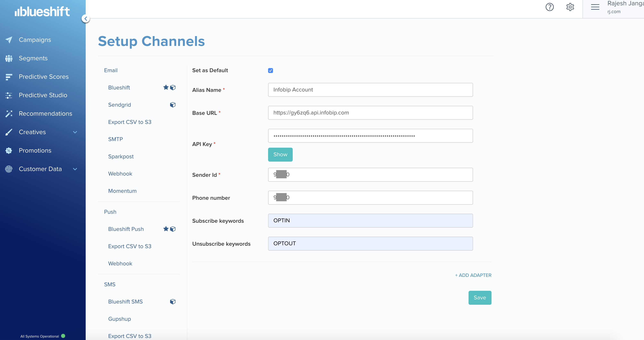644x340 pixels.
Task: Click the star icon beside Blueshift email
Action: point(165,87)
